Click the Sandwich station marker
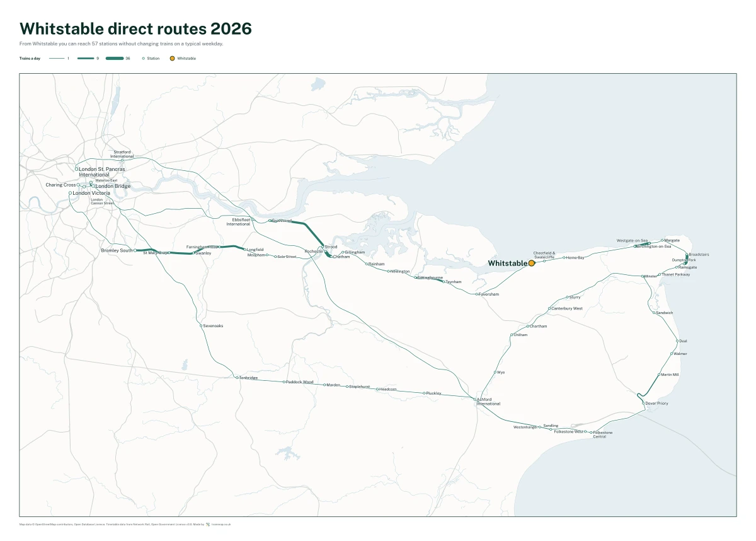The height and width of the screenshot is (541, 756). pyautogui.click(x=654, y=313)
